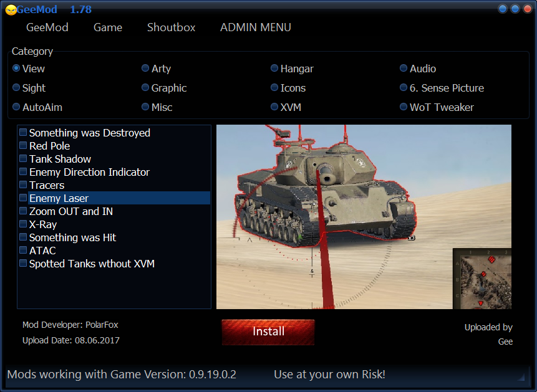Open the Game menu
This screenshot has width=537, height=392.
[108, 27]
